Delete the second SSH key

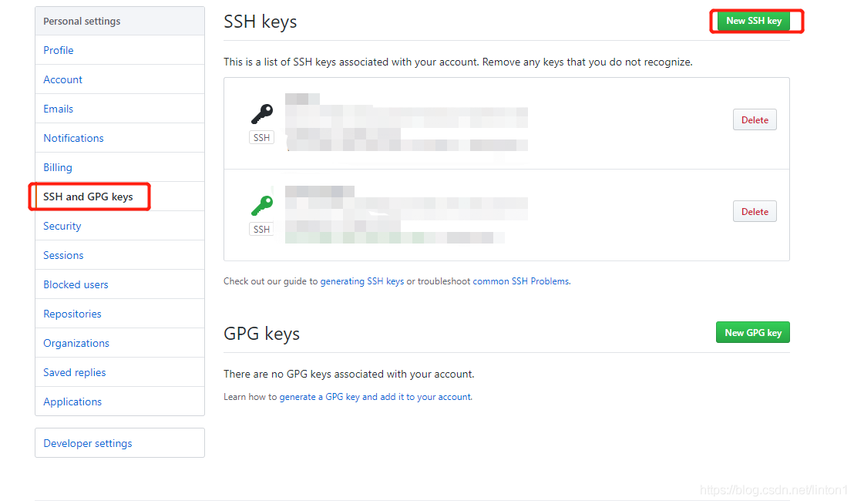pos(755,212)
